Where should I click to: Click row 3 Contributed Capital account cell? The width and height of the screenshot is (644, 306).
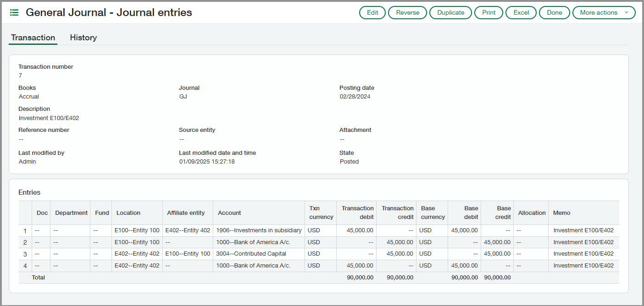coord(251,254)
